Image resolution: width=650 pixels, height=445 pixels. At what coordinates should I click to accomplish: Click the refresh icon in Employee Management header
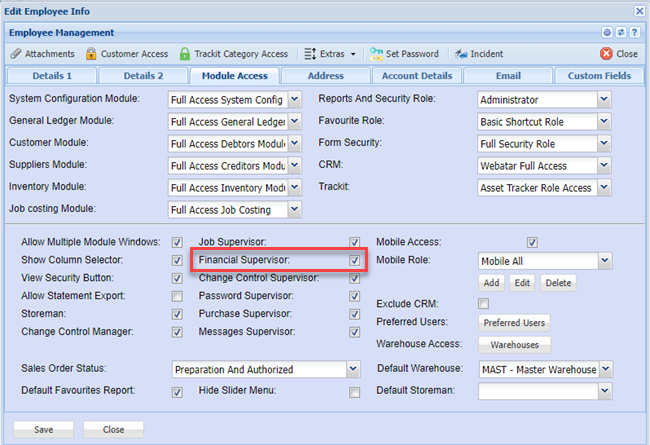coord(620,33)
